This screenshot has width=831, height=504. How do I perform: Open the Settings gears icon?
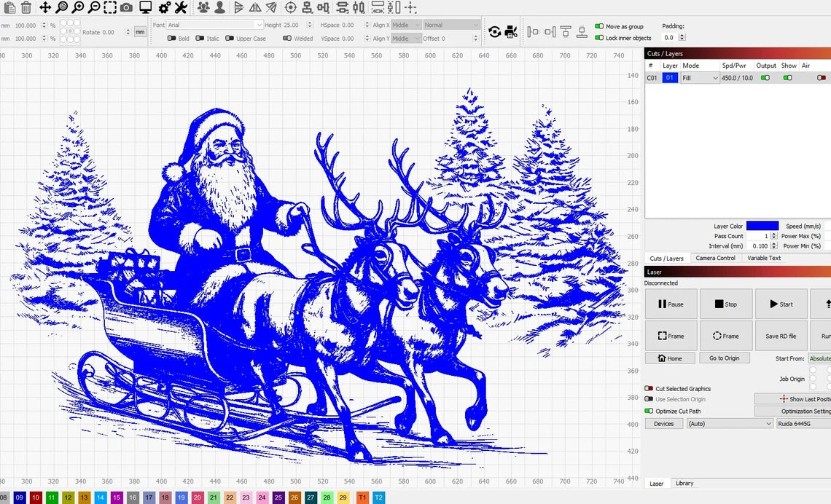(164, 7)
